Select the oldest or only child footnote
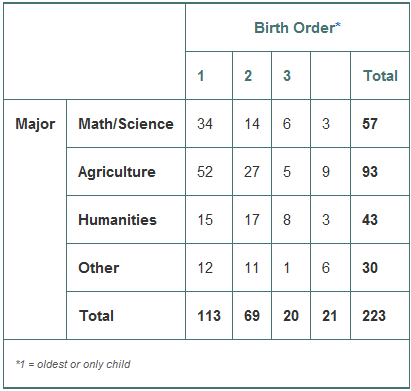 [73, 364]
